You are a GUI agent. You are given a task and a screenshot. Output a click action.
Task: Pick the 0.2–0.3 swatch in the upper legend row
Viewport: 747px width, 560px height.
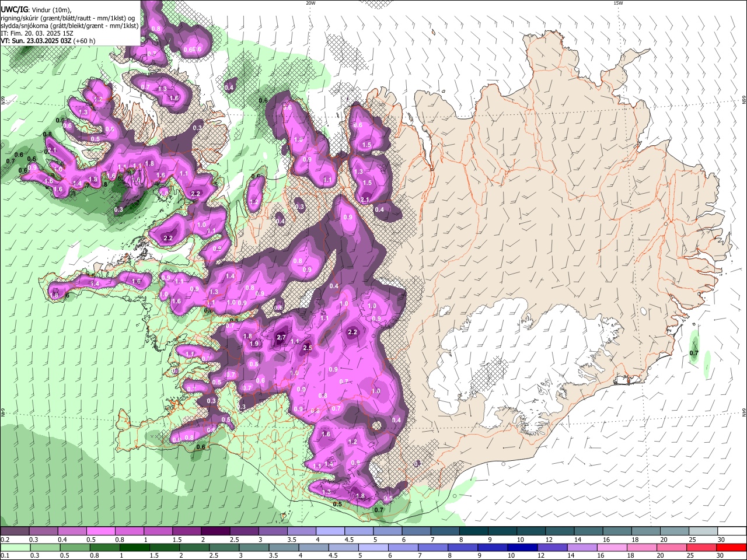pos(15,531)
